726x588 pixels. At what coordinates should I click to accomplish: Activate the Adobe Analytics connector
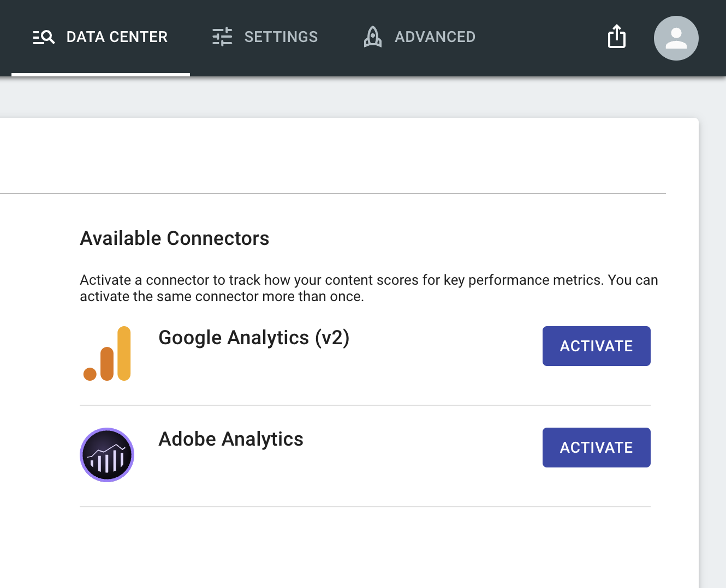pos(597,447)
